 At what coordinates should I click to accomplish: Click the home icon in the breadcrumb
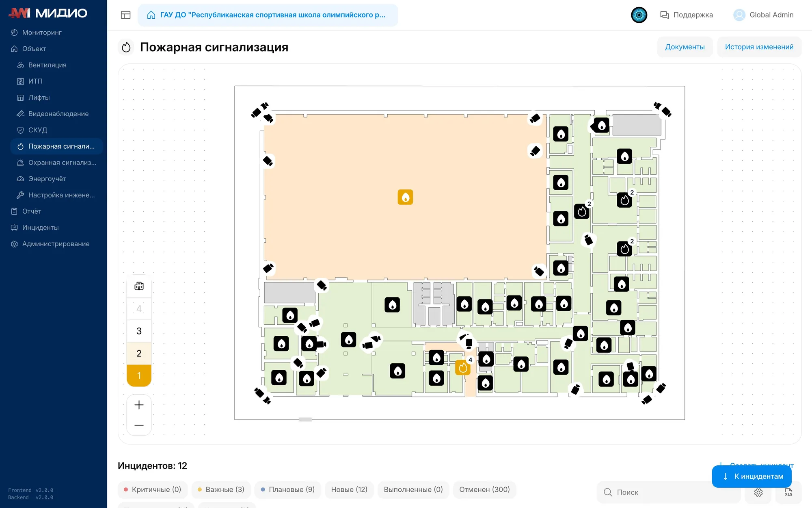coord(151,15)
